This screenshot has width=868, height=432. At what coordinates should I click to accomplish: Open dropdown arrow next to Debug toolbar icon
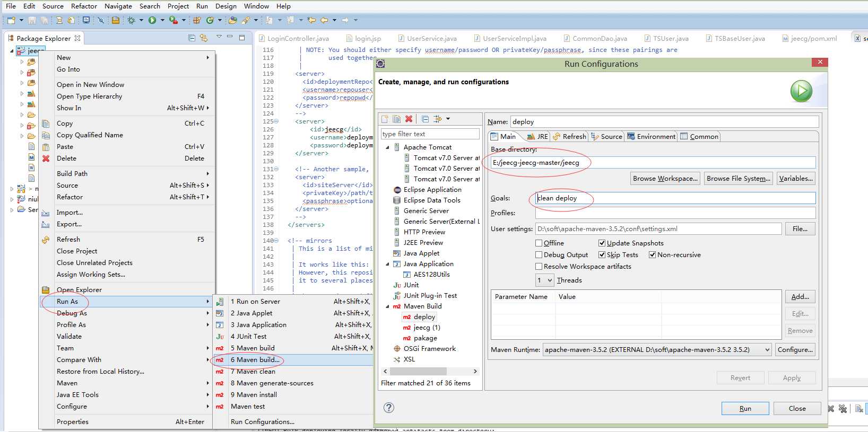point(141,20)
